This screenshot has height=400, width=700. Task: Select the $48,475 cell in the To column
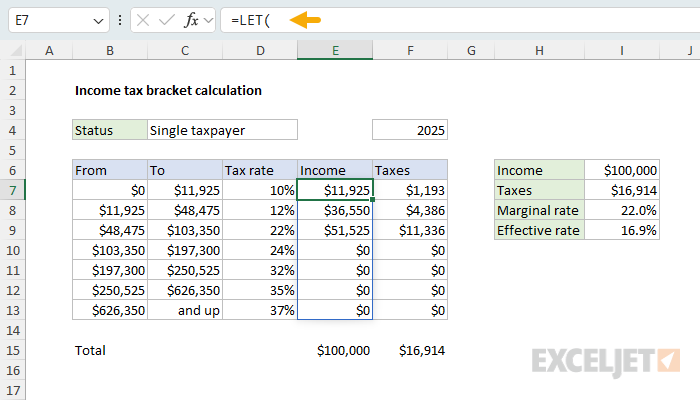click(185, 210)
